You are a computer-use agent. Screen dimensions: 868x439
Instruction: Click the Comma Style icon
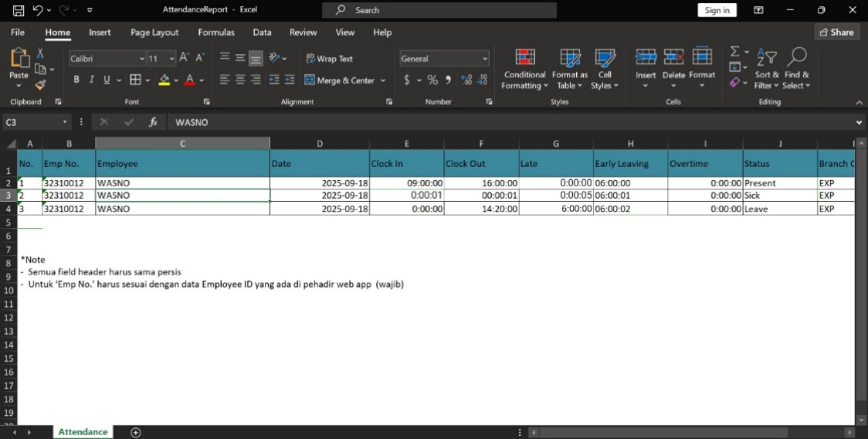pyautogui.click(x=448, y=80)
